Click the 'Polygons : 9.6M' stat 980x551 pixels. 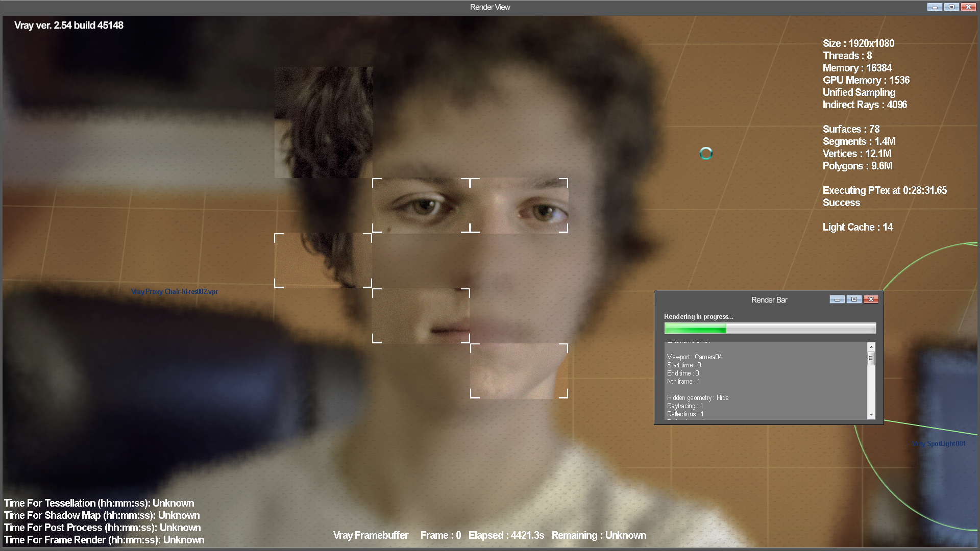pyautogui.click(x=858, y=166)
